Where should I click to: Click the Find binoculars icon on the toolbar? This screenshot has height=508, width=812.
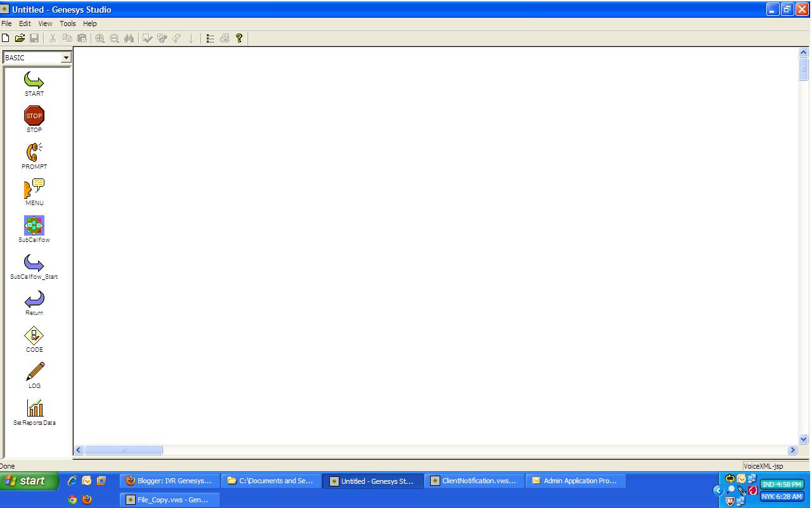pos(129,38)
